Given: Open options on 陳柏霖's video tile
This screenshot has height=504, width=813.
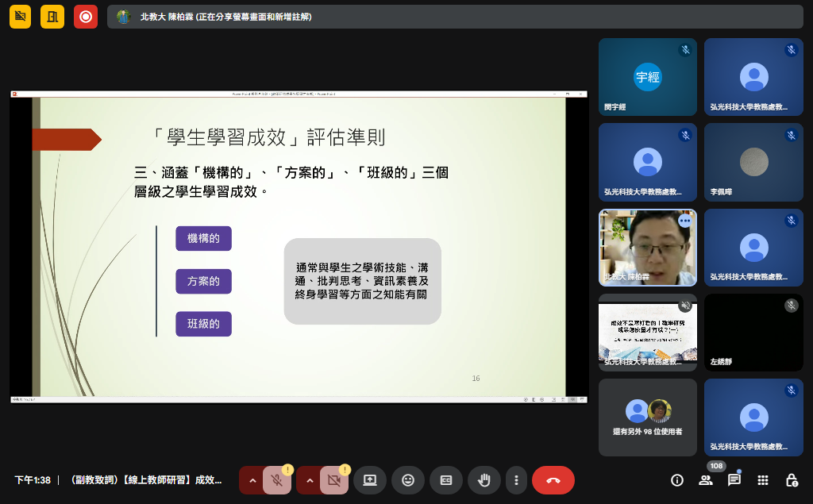Looking at the screenshot, I should coord(684,221).
